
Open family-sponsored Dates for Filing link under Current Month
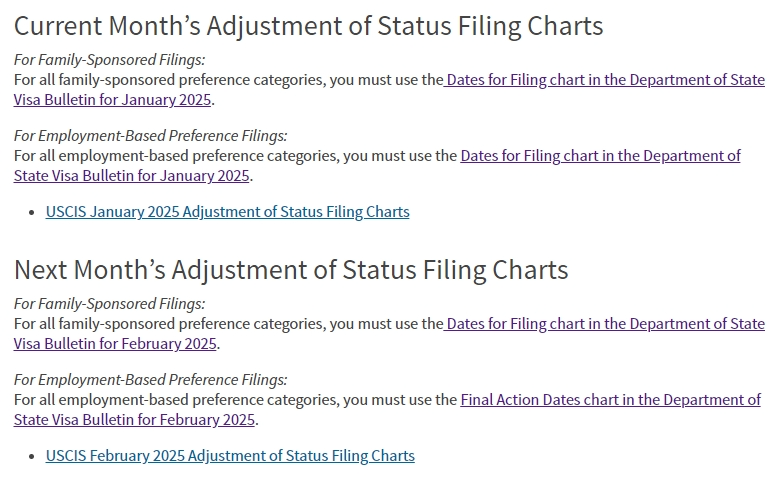coord(604,80)
